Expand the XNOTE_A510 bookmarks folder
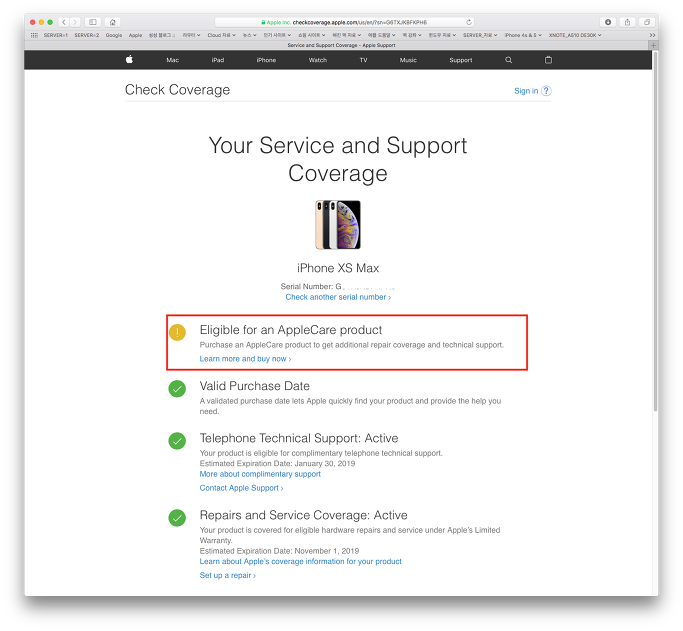The height and width of the screenshot is (631, 683). point(575,35)
